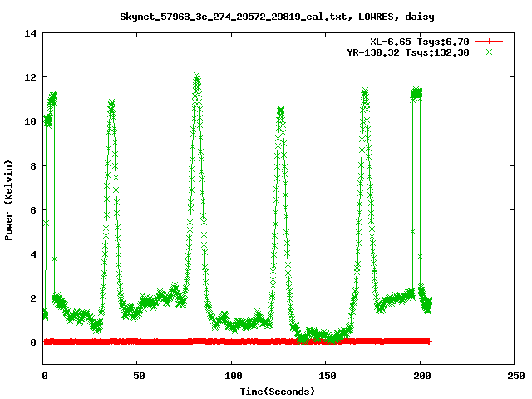532x399 pixels.
Task: Click the red XL legend line sample
Action: coord(489,42)
